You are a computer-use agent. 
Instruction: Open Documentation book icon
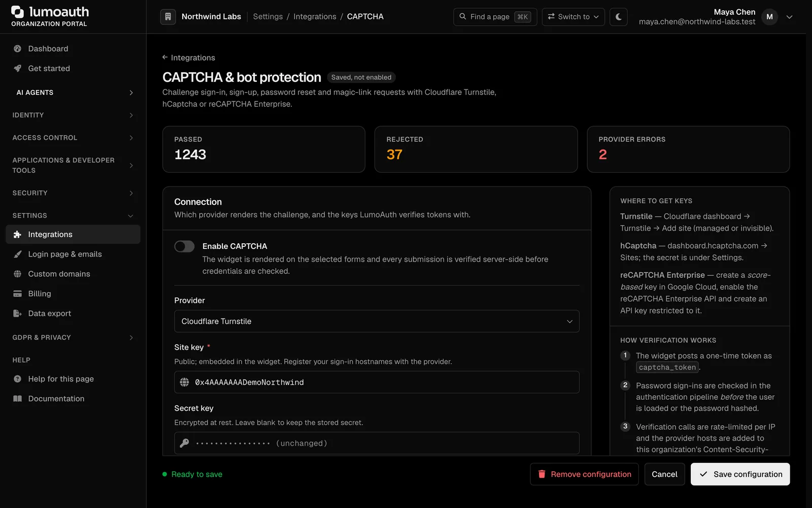pos(17,399)
